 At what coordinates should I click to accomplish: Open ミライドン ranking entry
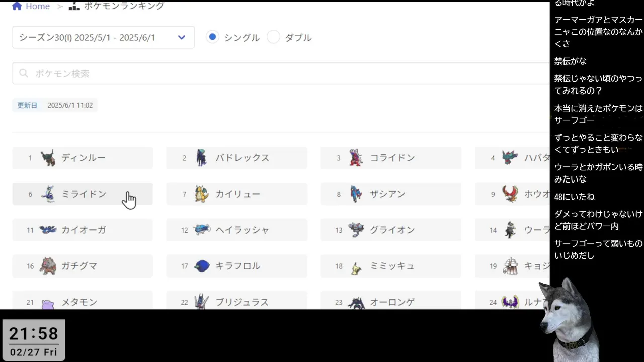coord(83,194)
